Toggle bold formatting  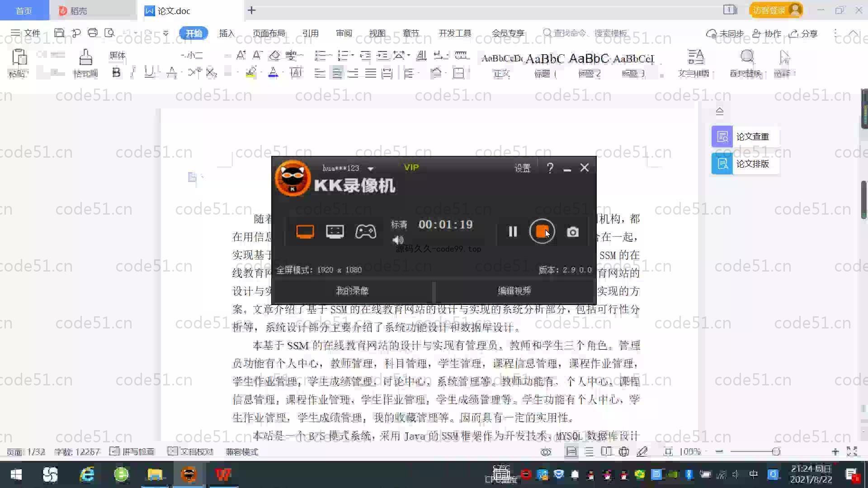(116, 73)
